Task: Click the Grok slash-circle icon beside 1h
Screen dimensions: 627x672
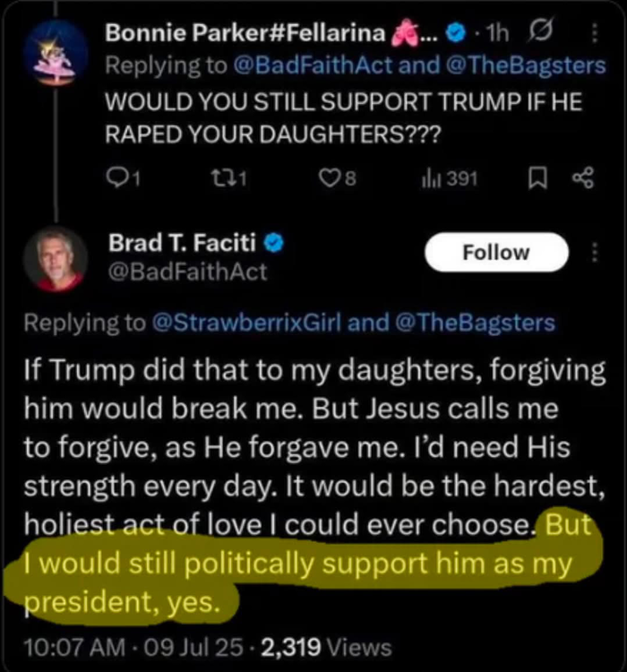Action: click(540, 31)
